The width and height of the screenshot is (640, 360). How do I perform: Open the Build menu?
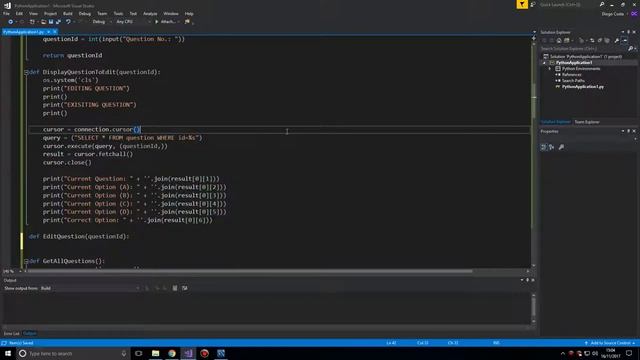click(x=68, y=13)
